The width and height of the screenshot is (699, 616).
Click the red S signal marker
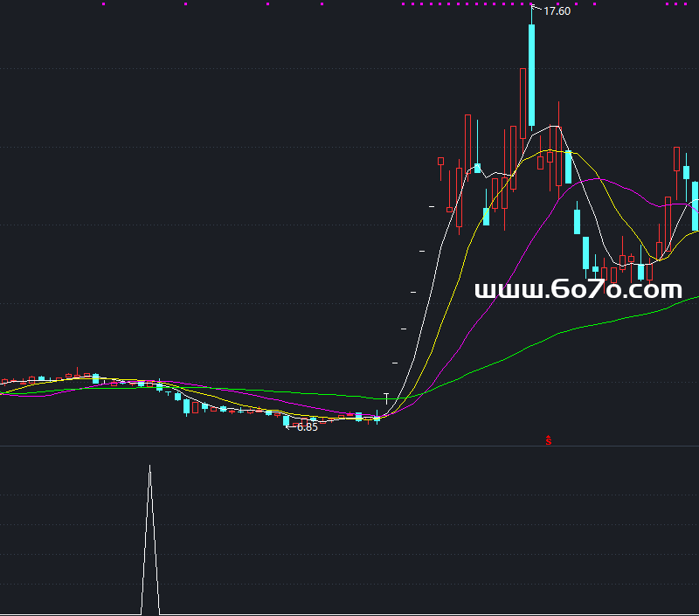click(549, 440)
